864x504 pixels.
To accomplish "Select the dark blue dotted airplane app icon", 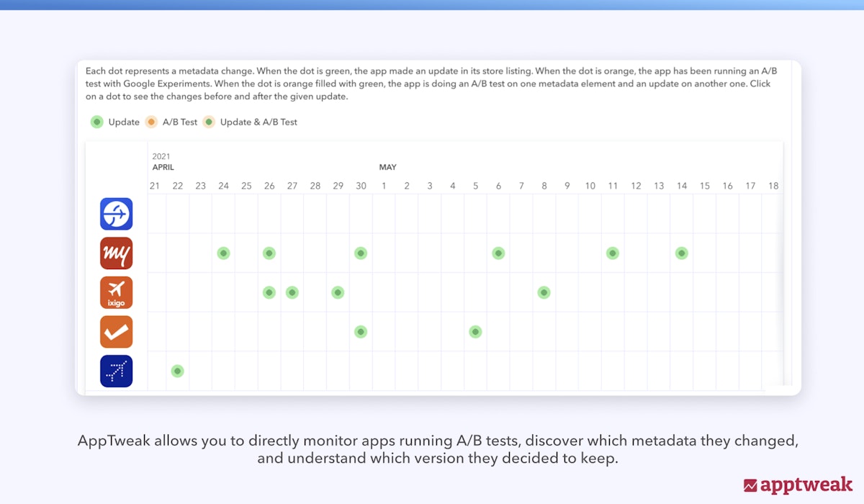I will tap(116, 371).
